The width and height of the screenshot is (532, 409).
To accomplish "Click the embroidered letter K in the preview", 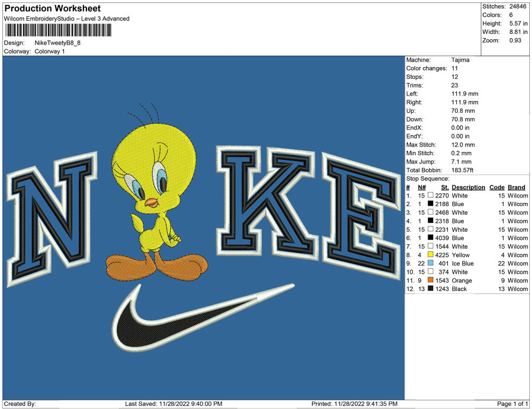I will 267,202.
